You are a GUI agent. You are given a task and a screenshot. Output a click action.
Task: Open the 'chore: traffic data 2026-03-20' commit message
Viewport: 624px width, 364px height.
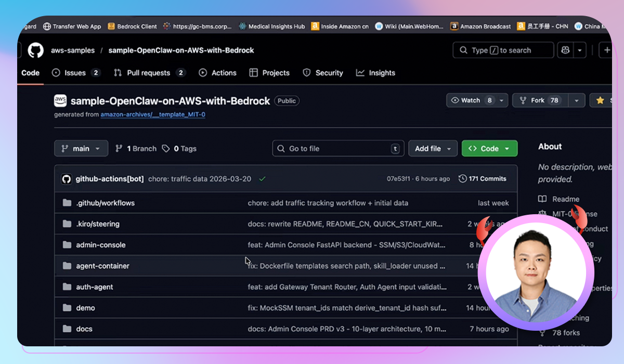200,179
